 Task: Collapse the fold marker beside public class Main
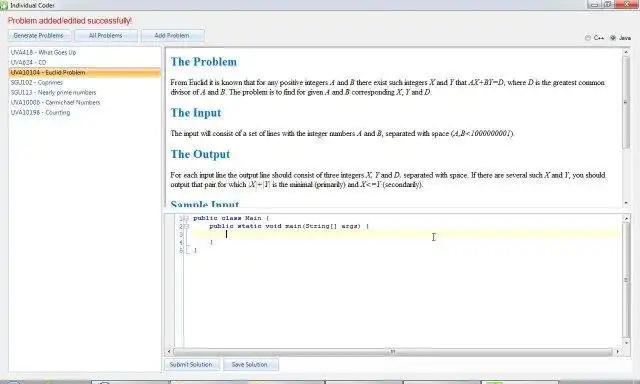tap(186, 218)
